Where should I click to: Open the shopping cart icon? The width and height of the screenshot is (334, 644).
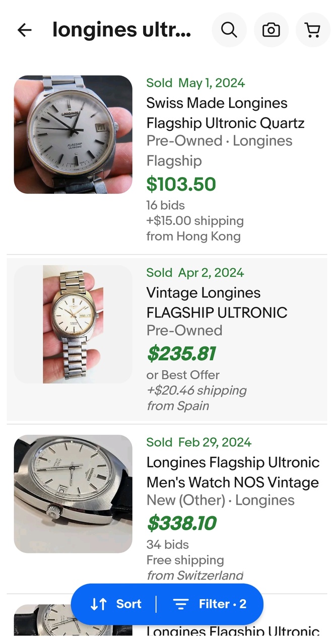click(313, 30)
